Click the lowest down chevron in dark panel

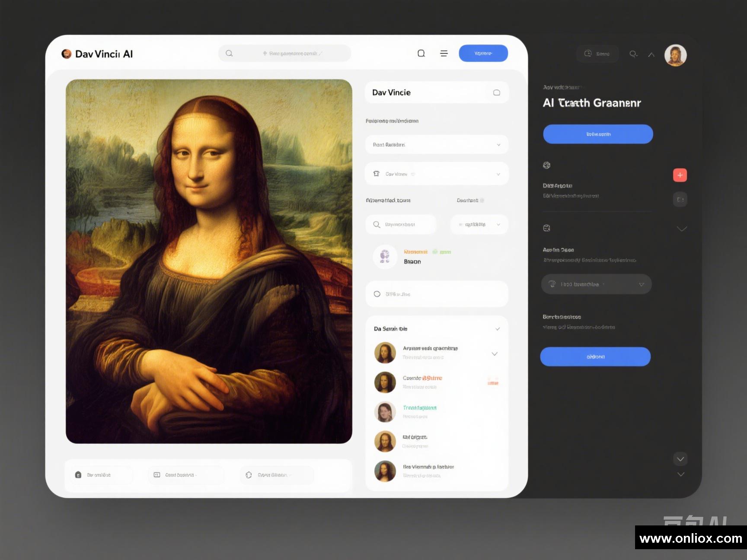click(x=681, y=474)
